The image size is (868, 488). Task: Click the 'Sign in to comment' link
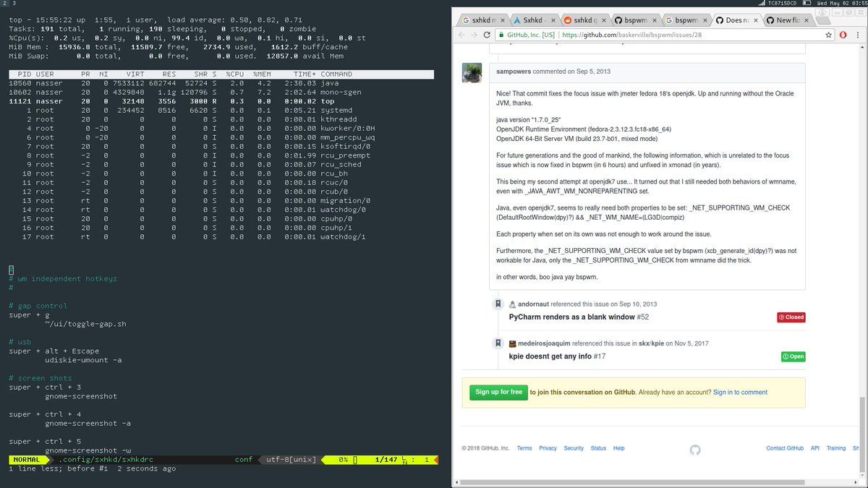click(740, 393)
